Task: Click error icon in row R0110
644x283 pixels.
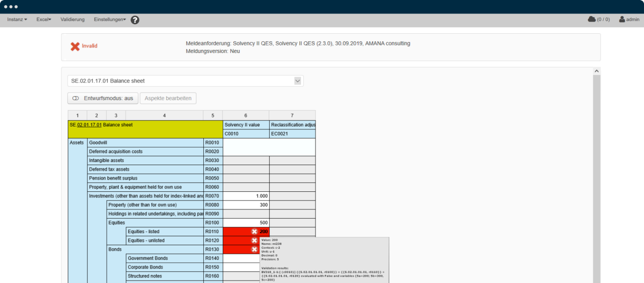Action: click(255, 232)
